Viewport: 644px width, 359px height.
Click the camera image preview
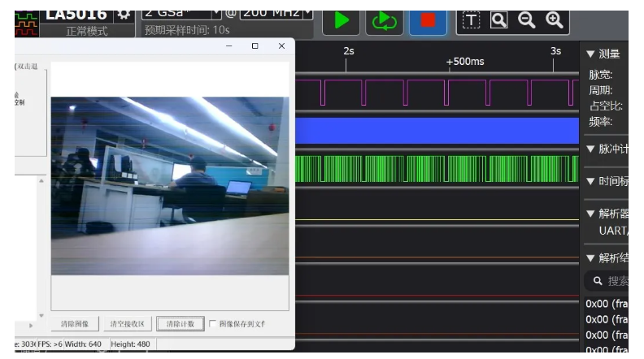[x=170, y=185]
